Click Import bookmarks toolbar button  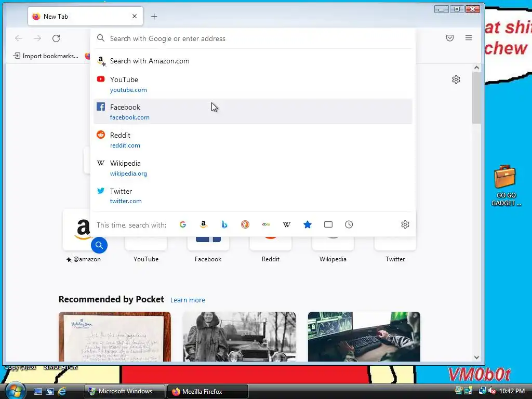[46, 56]
